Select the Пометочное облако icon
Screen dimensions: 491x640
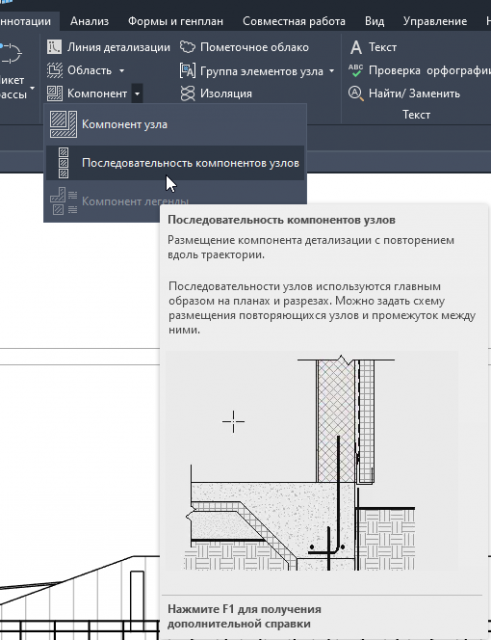(x=188, y=47)
